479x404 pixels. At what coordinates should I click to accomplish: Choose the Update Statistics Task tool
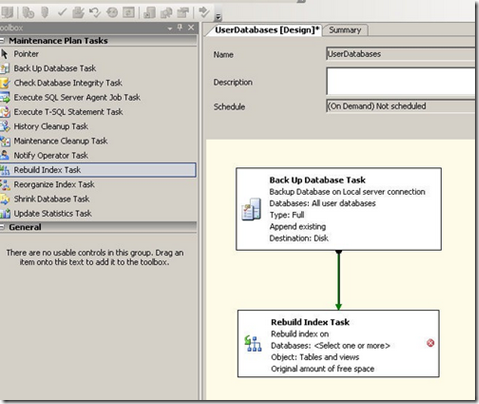[98, 213]
